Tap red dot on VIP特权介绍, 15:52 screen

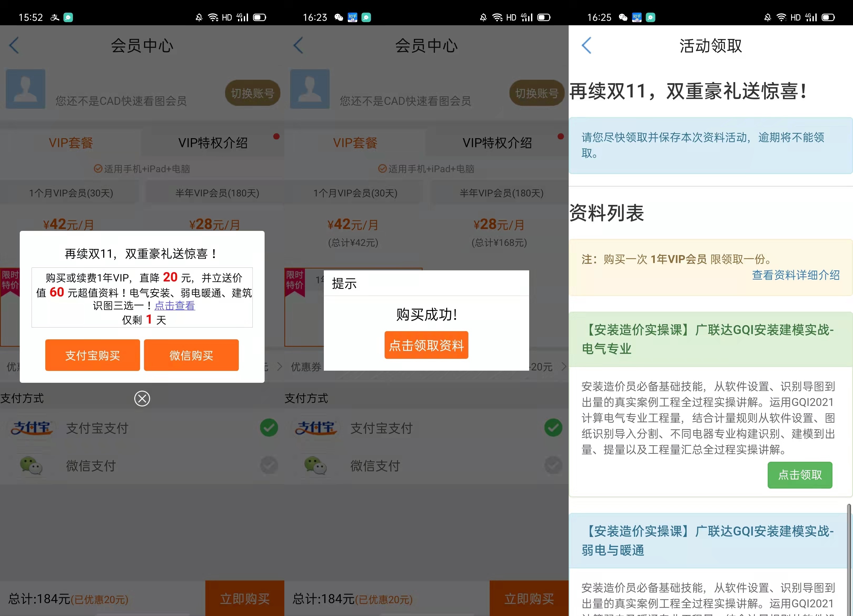(x=276, y=137)
